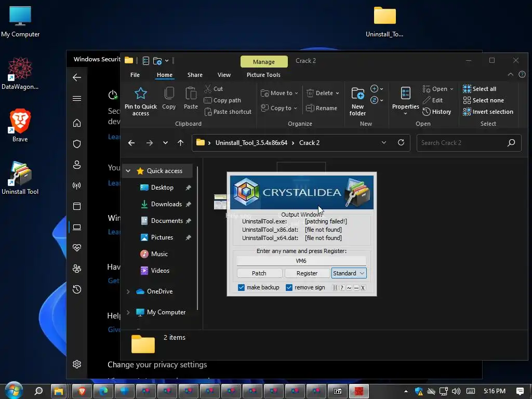This screenshot has height=399, width=532.
Task: Open Explorer help question mark icon
Action: 522,75
